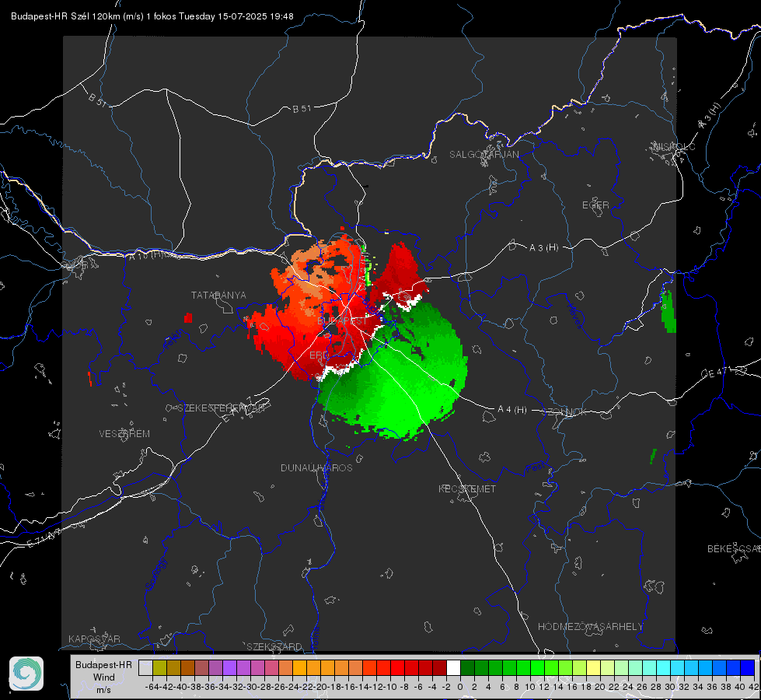Image resolution: width=761 pixels, height=700 pixels.
Task: Click the KAPOSVAR city label
Action: coord(94,639)
